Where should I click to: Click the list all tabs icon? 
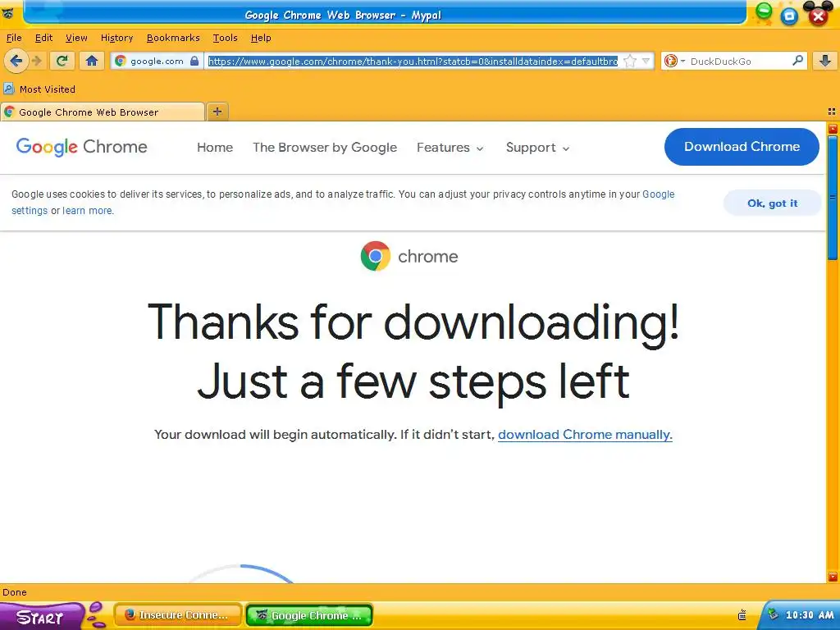pyautogui.click(x=832, y=112)
